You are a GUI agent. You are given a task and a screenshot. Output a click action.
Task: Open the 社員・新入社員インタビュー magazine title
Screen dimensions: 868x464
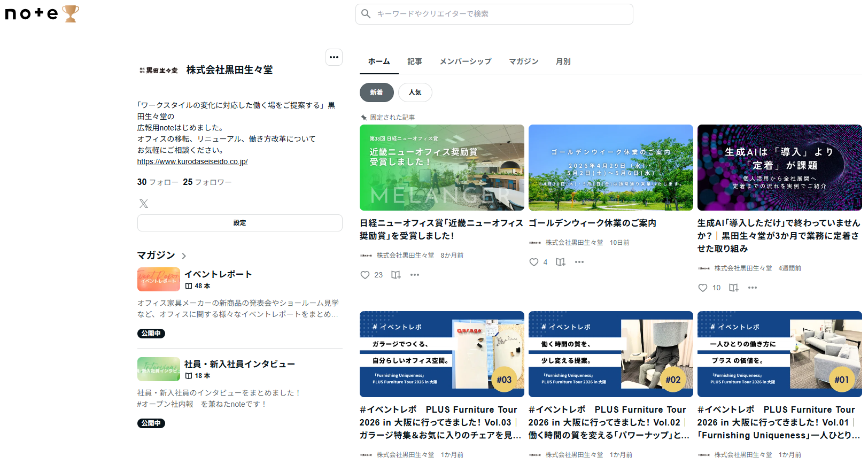(240, 364)
